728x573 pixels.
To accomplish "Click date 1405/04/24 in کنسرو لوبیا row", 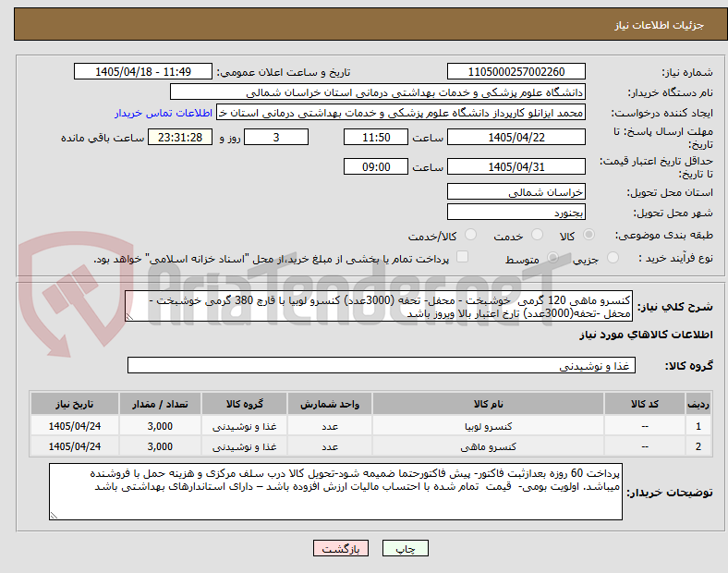I will point(75,426).
